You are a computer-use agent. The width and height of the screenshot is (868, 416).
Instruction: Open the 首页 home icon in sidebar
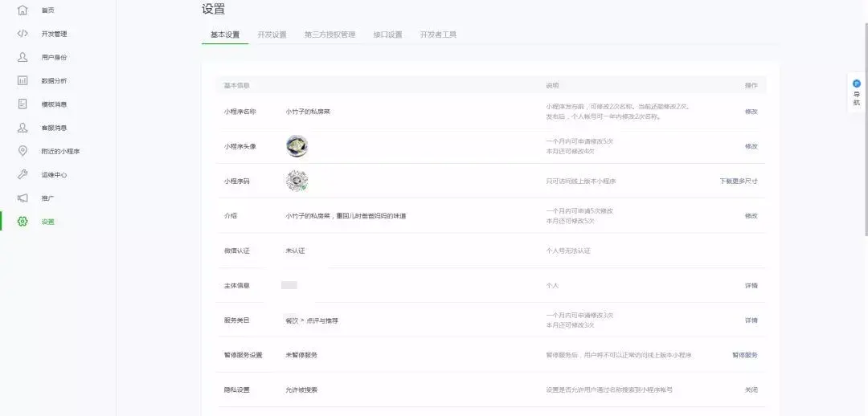23,10
